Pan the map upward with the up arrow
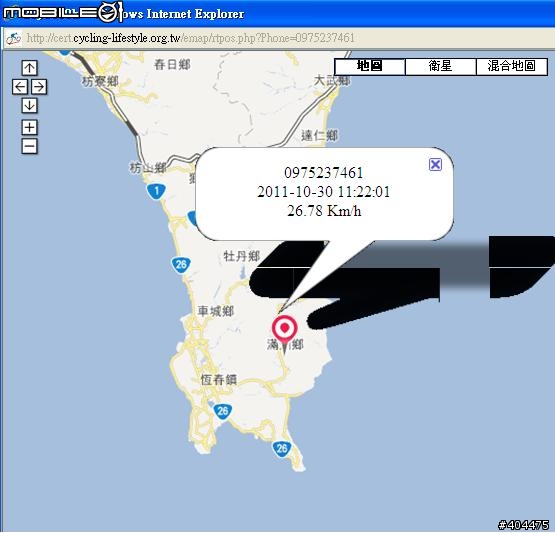555x533 pixels. coord(29,68)
